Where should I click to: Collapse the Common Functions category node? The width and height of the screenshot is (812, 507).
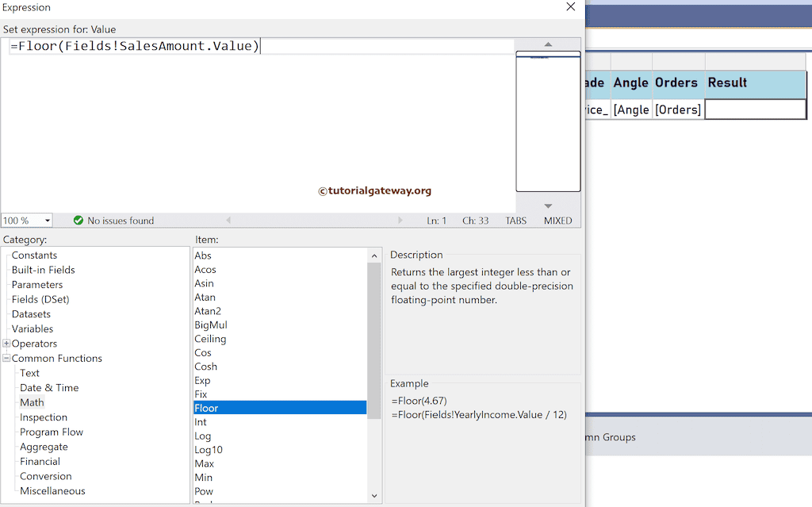click(x=7, y=359)
